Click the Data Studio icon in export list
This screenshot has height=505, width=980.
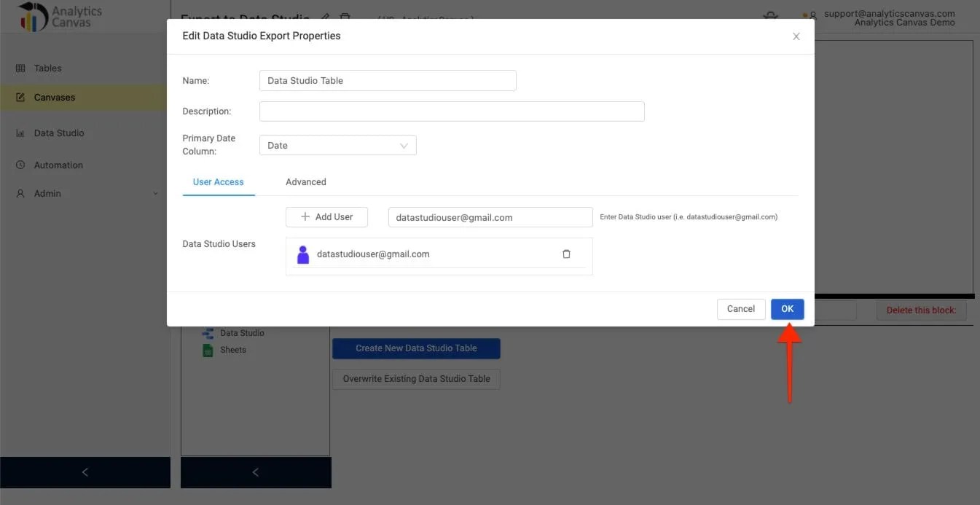tap(208, 333)
